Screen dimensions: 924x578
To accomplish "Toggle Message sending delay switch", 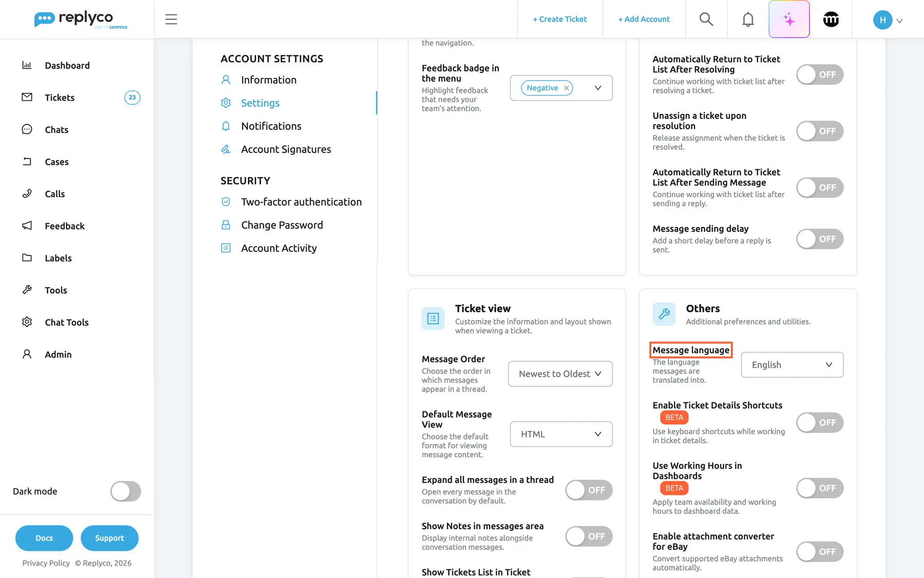I will (x=820, y=239).
